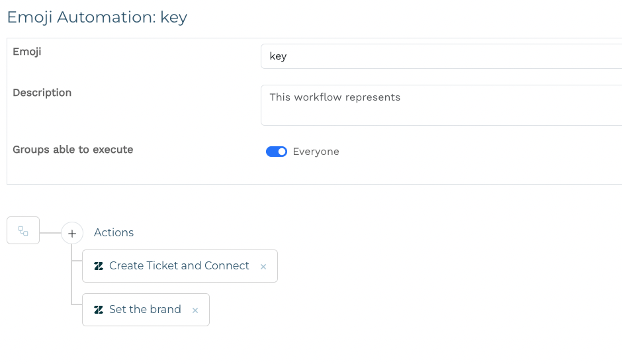This screenshot has height=364, width=622.
Task: Remove the Create Ticket and Connect action
Action: click(x=263, y=267)
